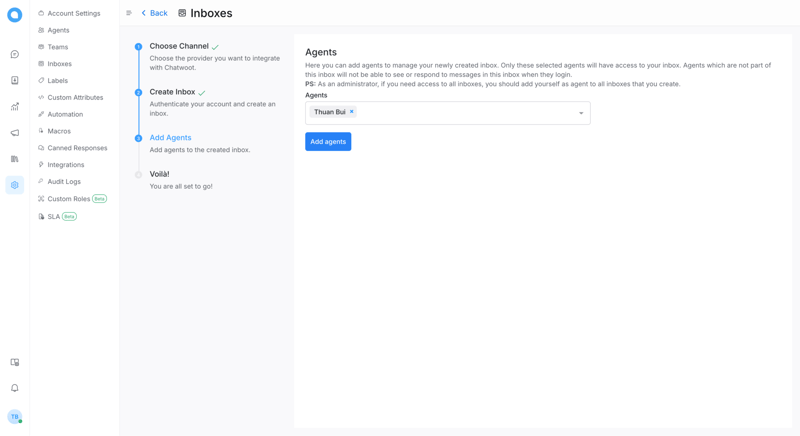Open Custom Roles beta settings

[69, 199]
